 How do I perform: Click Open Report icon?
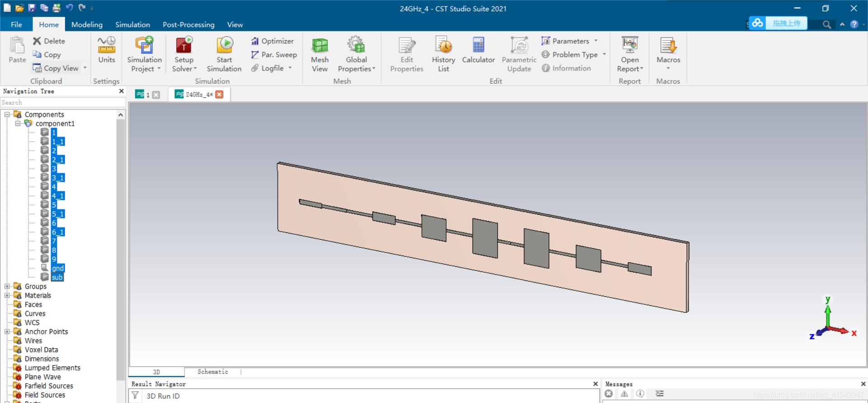(630, 45)
